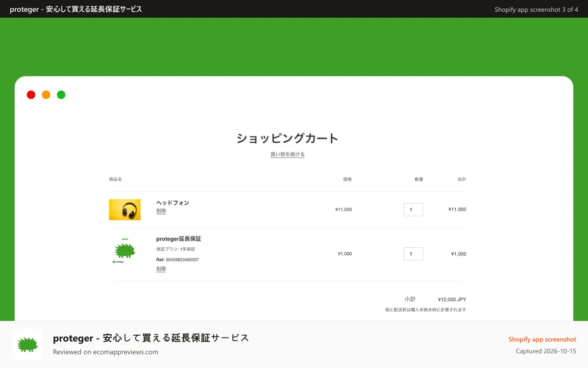The height and width of the screenshot is (368, 588).
Task: Click the 合計 column header
Action: coord(462,179)
